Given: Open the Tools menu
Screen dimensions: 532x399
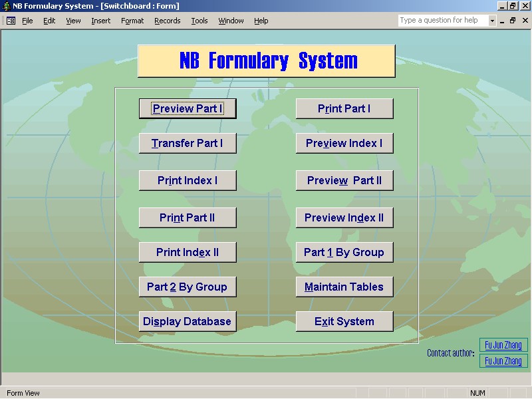Looking at the screenshot, I should (x=199, y=21).
